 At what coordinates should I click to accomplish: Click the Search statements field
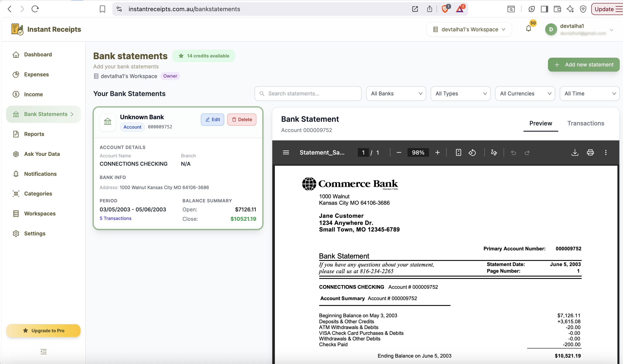[308, 93]
